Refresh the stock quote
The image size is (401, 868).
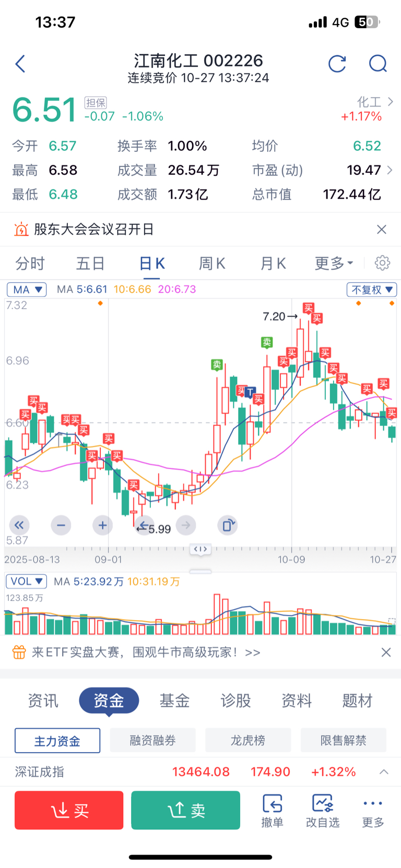337,64
